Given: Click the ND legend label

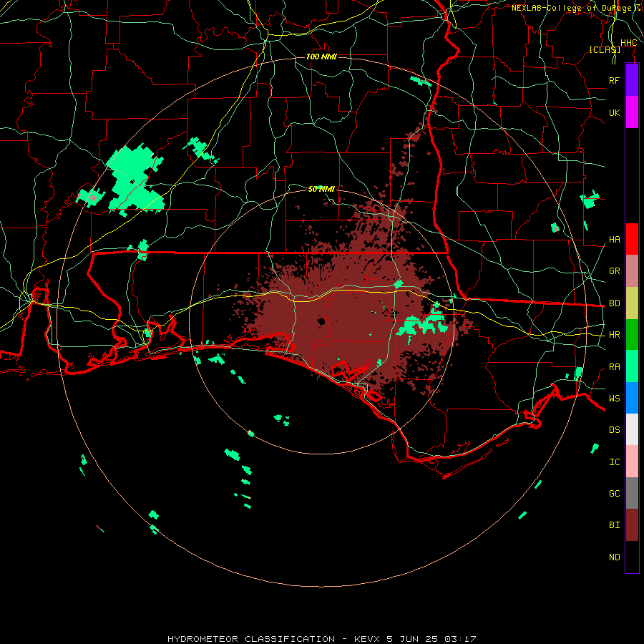Looking at the screenshot, I should 615,557.
